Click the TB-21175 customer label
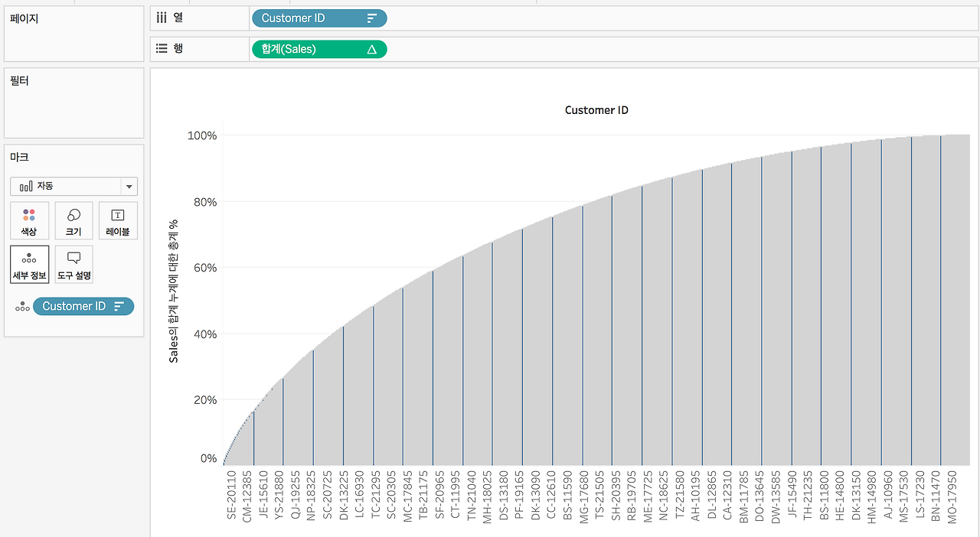This screenshot has width=980, height=537. (423, 496)
